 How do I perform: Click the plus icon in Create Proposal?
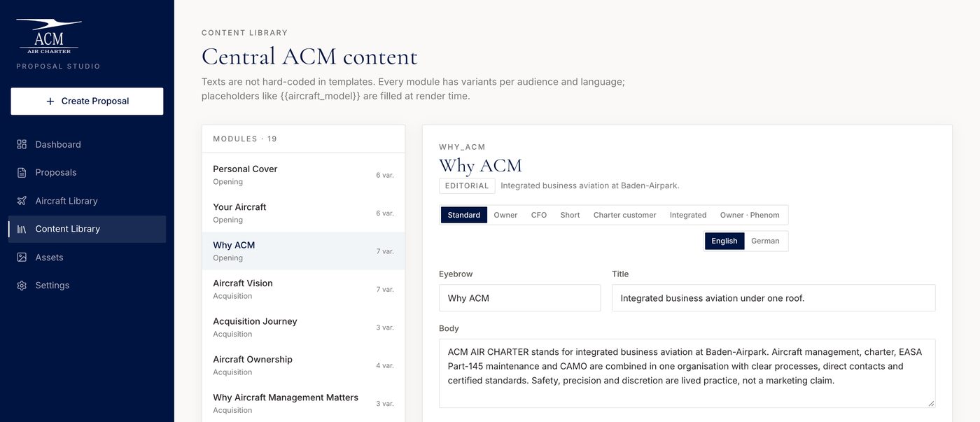(50, 101)
